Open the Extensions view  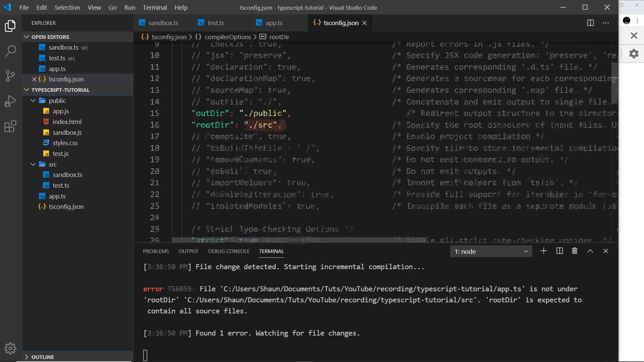10,126
